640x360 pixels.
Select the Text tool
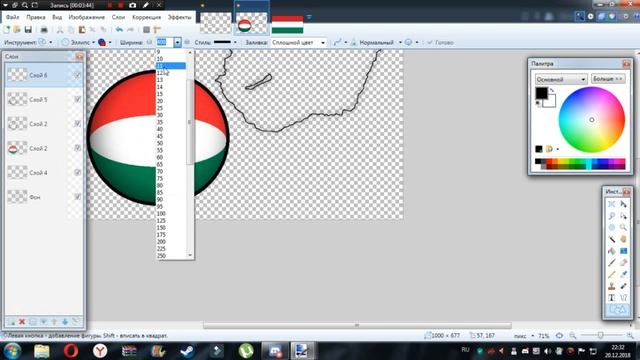pos(611,298)
